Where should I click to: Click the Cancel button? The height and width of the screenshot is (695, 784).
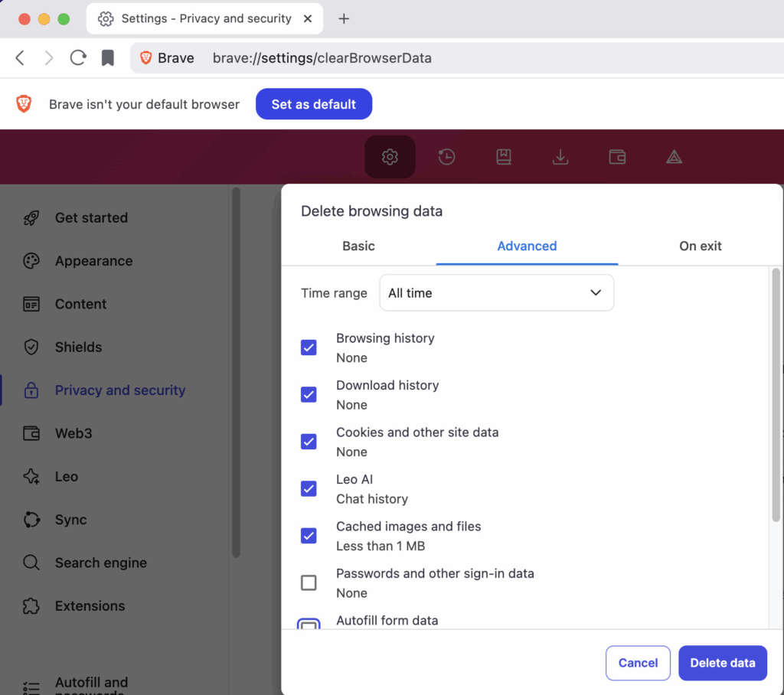point(638,663)
